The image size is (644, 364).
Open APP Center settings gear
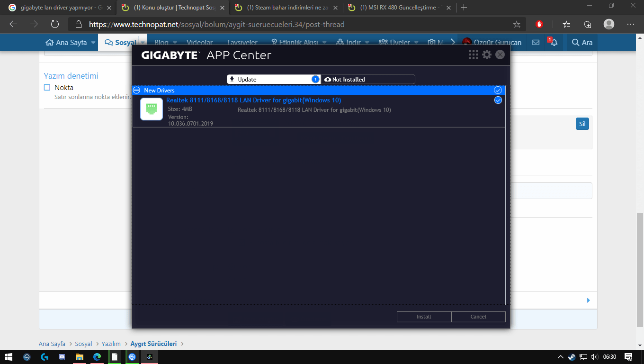point(487,55)
